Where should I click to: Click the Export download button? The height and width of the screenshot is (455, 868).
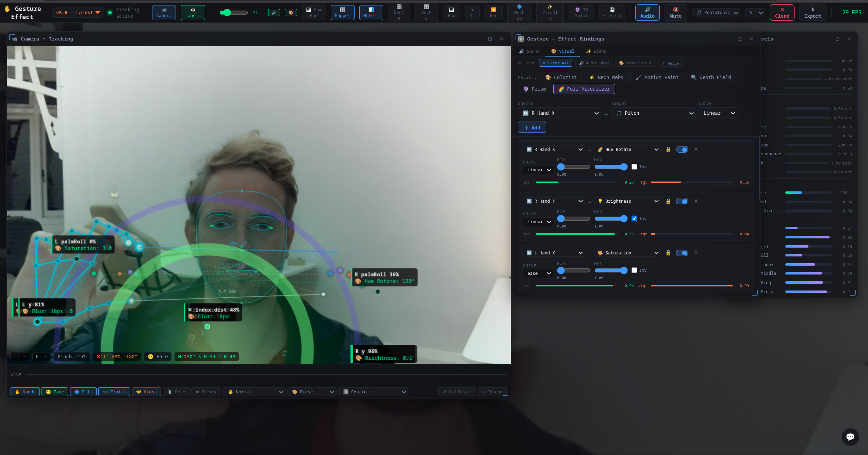813,13
